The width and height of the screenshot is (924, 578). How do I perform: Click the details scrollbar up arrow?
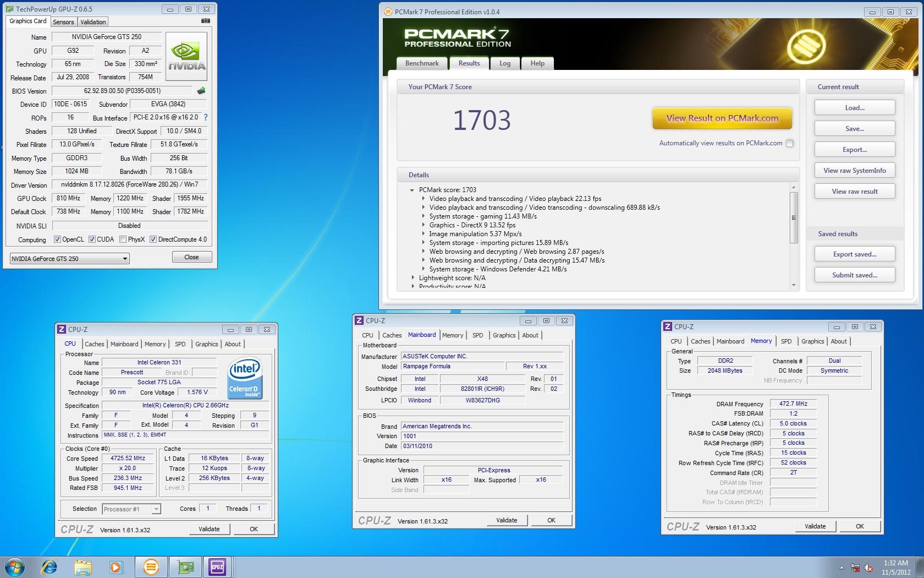794,188
